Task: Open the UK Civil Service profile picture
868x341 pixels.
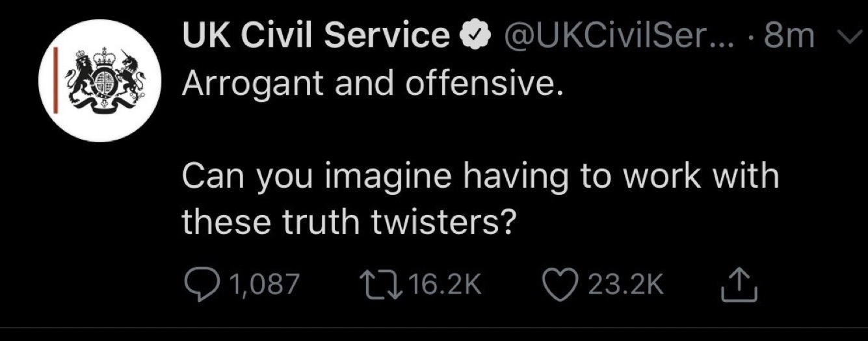Action: [99, 81]
